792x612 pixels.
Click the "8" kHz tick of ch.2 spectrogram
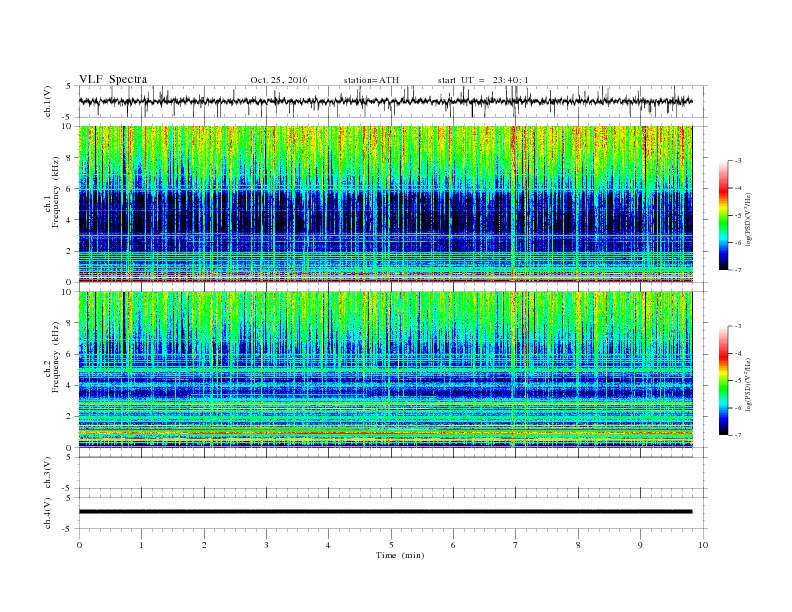point(69,323)
